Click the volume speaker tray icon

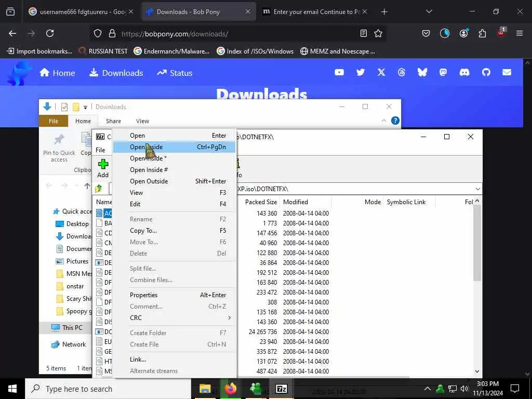[464, 389]
